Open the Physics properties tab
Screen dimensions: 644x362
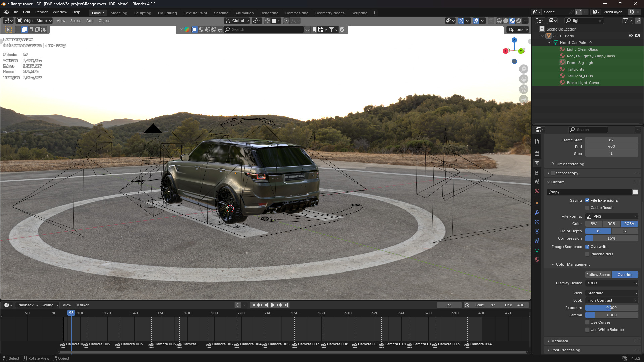537,231
